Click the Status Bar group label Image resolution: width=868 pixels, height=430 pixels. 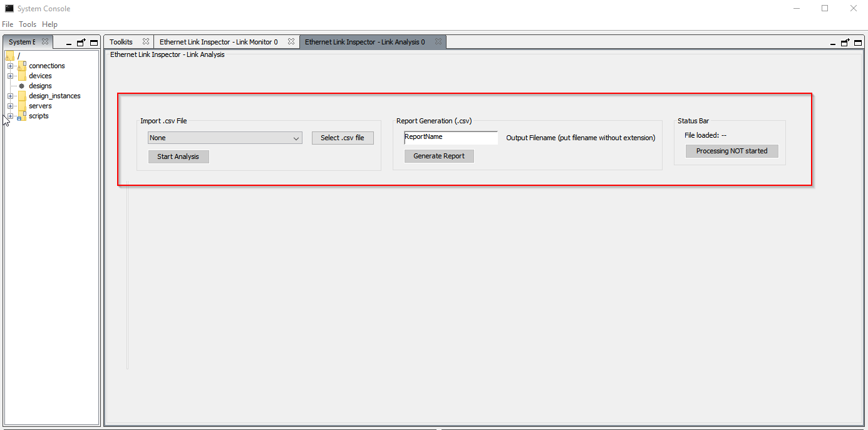(693, 121)
